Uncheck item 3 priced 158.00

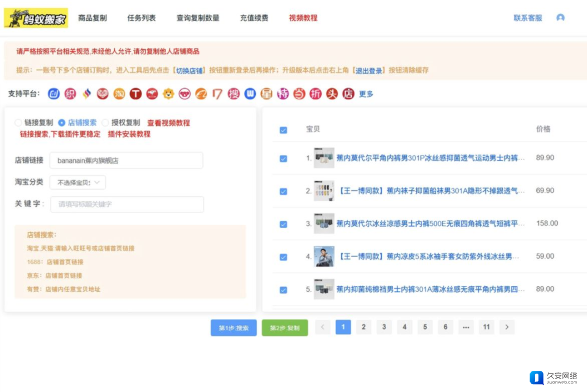point(283,224)
